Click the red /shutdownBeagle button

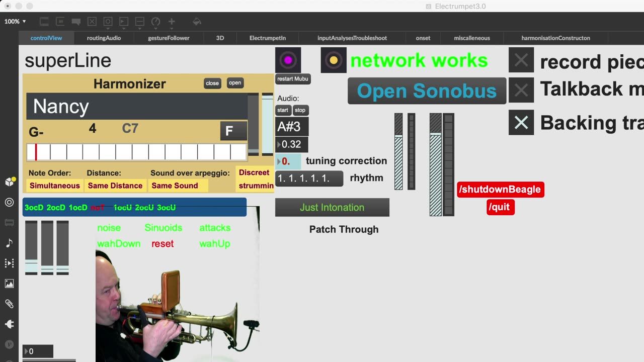[x=501, y=190]
